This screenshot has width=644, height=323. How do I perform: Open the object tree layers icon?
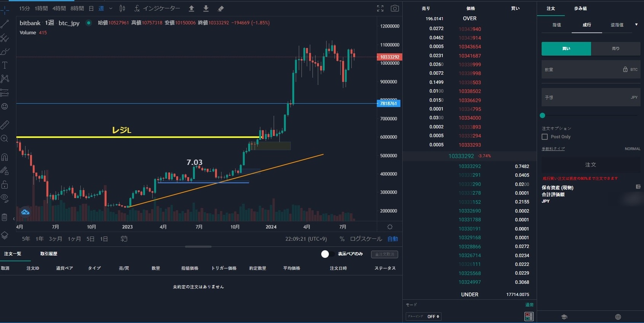(5, 235)
